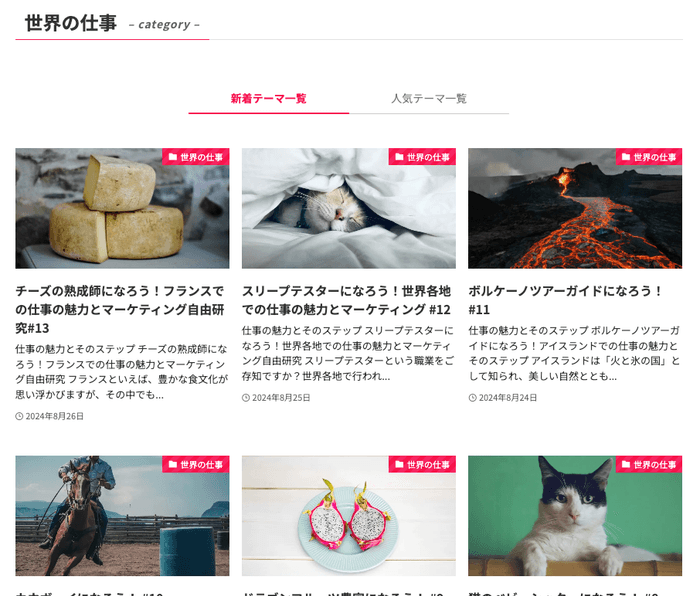
Task: Click the clock icon beside 2024年8月26日
Action: pos(19,416)
